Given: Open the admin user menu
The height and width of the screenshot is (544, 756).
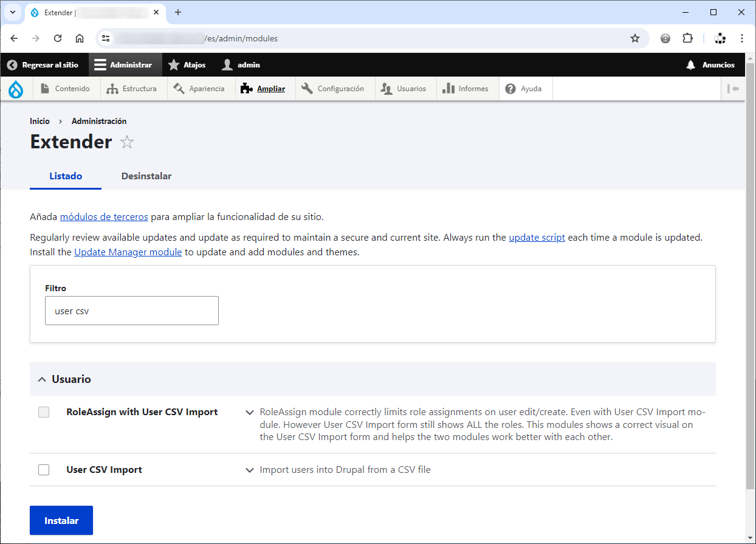Looking at the screenshot, I should tap(242, 65).
